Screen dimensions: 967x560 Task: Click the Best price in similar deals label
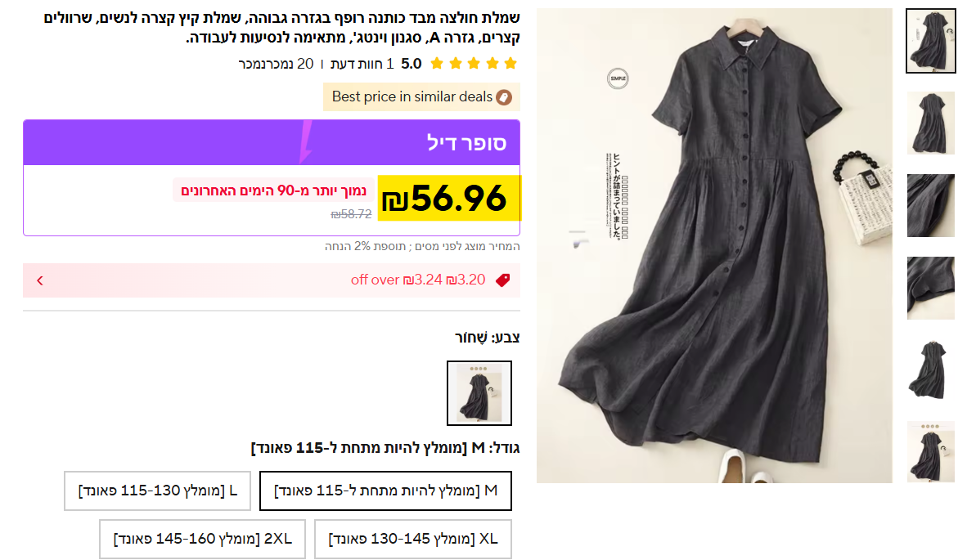[412, 96]
